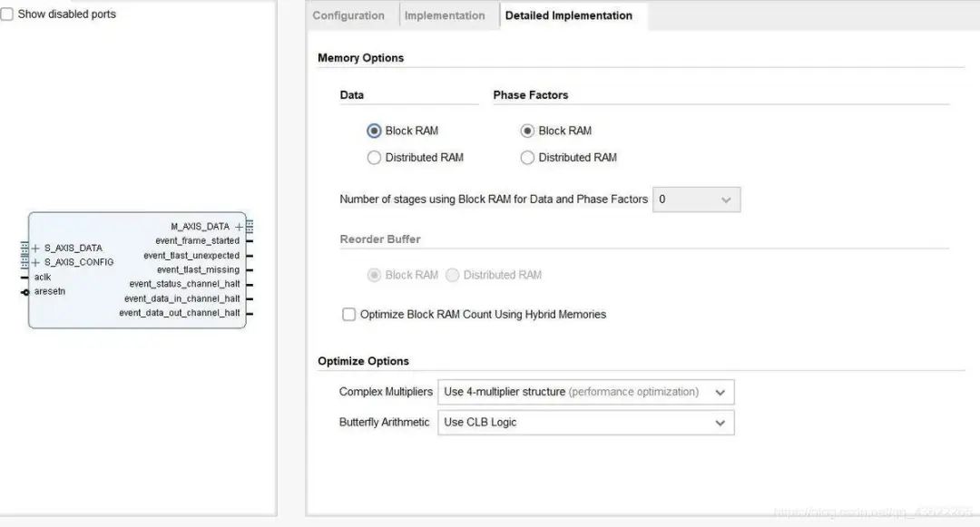Image resolution: width=980 pixels, height=527 pixels.
Task: Select the Detailed Implementation tab
Action: coord(568,15)
